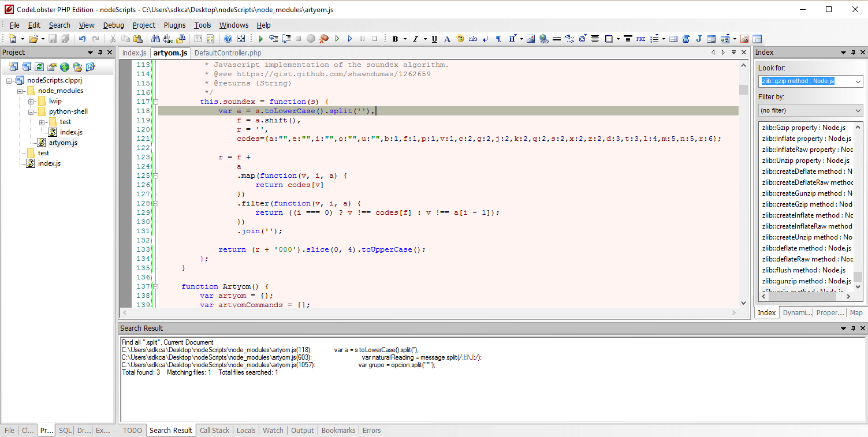Open the Debug menu
The height and width of the screenshot is (437, 868).
pyautogui.click(x=113, y=25)
